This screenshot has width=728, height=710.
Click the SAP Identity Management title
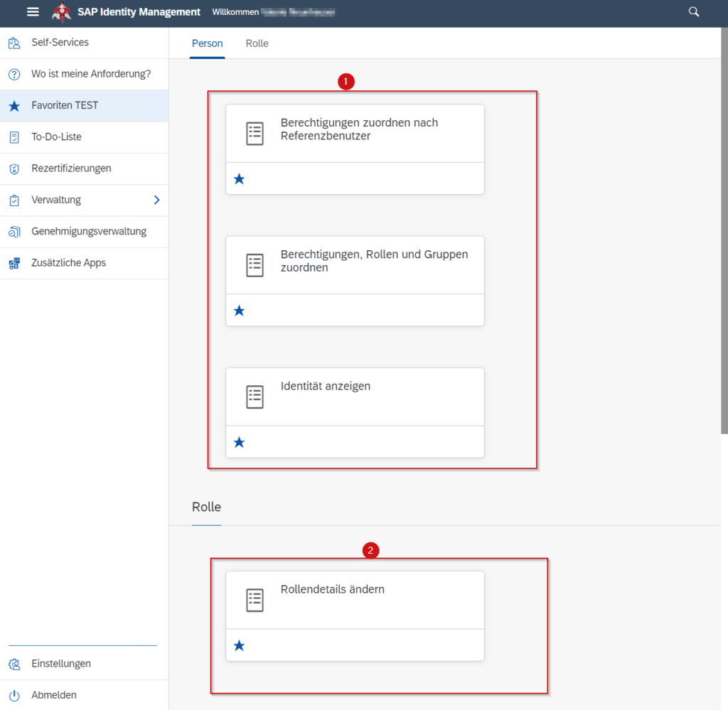click(x=139, y=12)
